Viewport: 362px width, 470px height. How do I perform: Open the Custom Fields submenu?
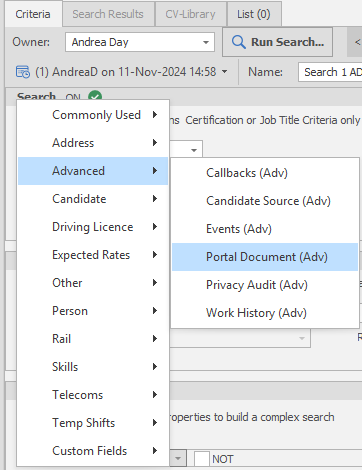tap(93, 451)
